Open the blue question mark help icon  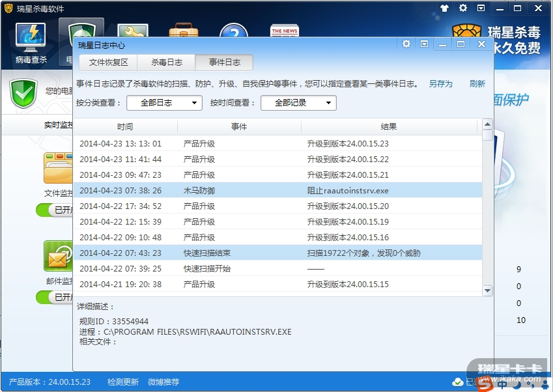click(x=233, y=31)
